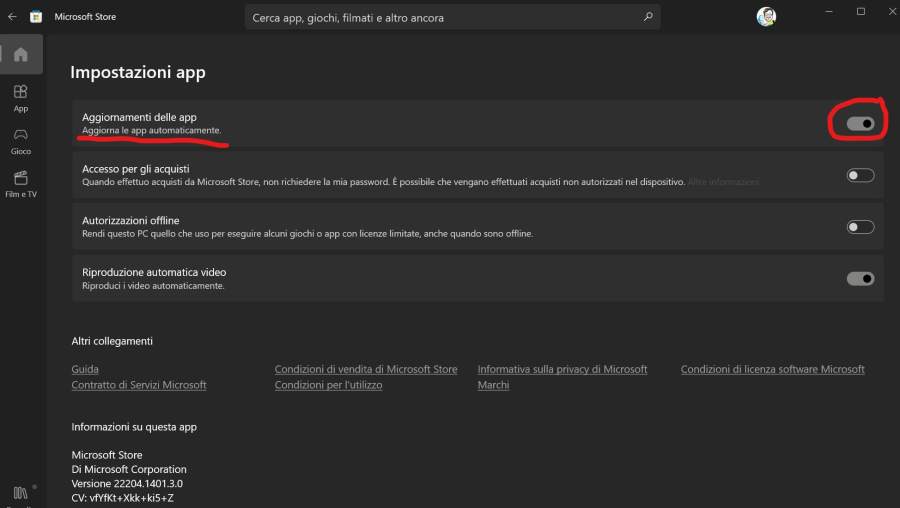The height and width of the screenshot is (508, 900).
Task: Open Contratto di Servizi Microsoft link
Action: [139, 385]
